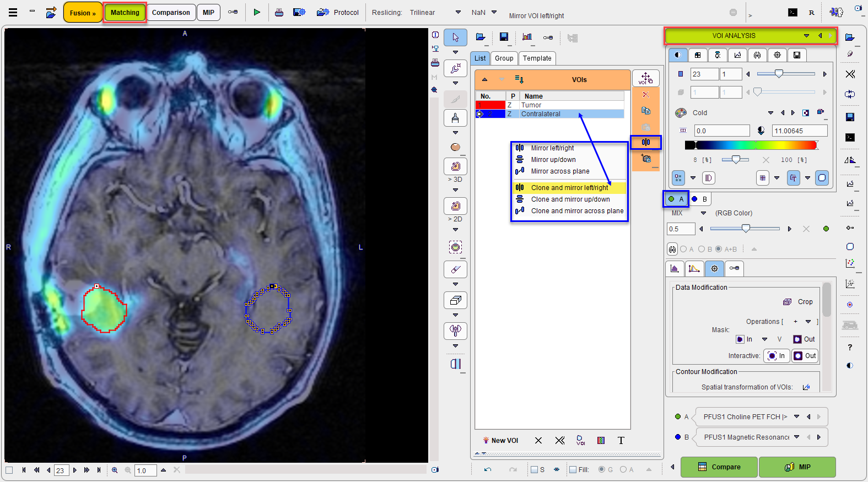Screen dimensions: 868x482
Task: Adjust the slice number slider
Action: pos(786,74)
